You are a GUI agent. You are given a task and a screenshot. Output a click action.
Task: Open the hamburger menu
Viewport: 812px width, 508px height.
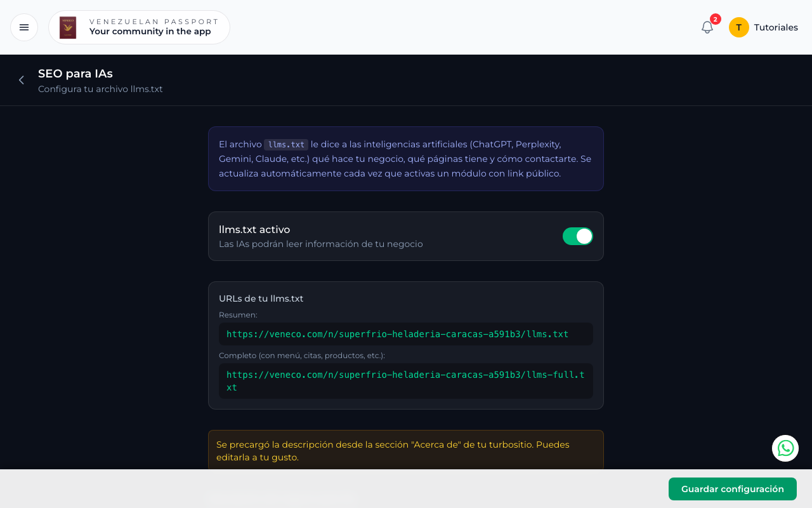(x=24, y=27)
